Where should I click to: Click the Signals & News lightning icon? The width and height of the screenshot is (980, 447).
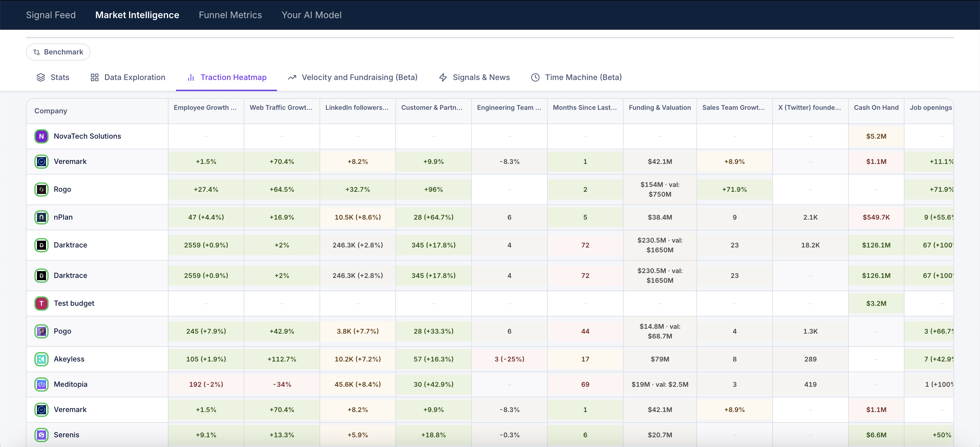(x=443, y=77)
